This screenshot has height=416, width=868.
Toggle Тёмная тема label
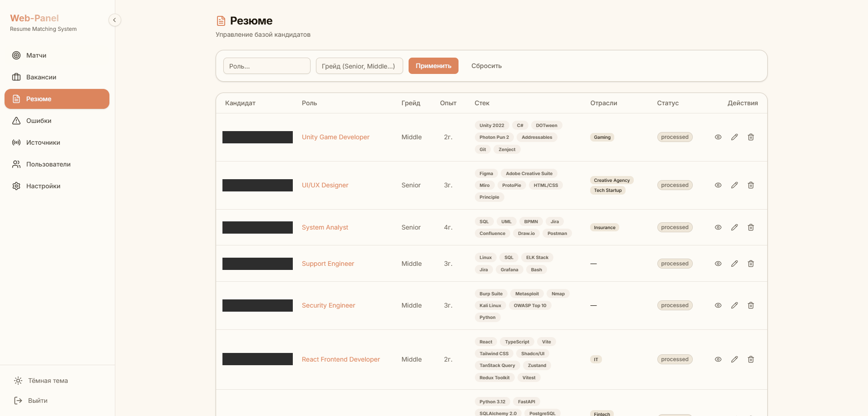click(x=48, y=381)
